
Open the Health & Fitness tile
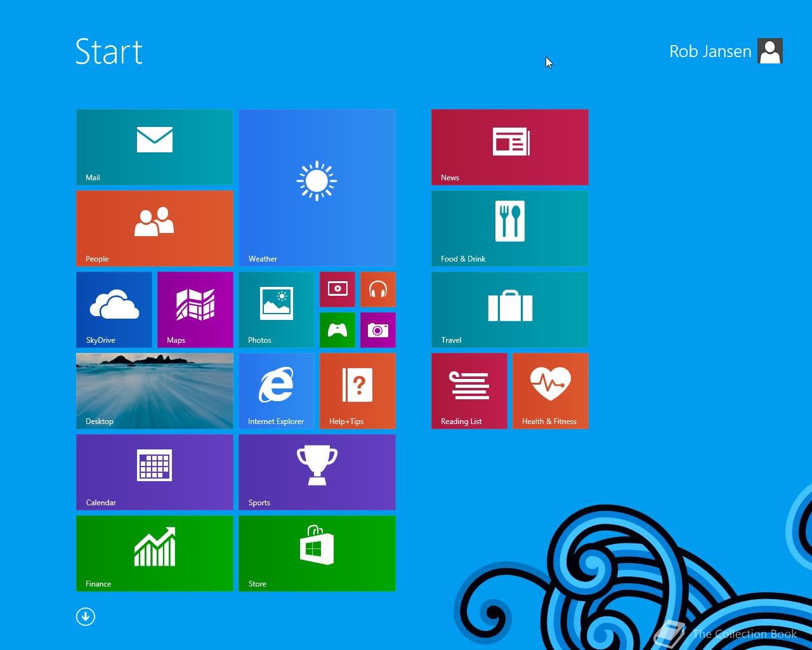(551, 391)
